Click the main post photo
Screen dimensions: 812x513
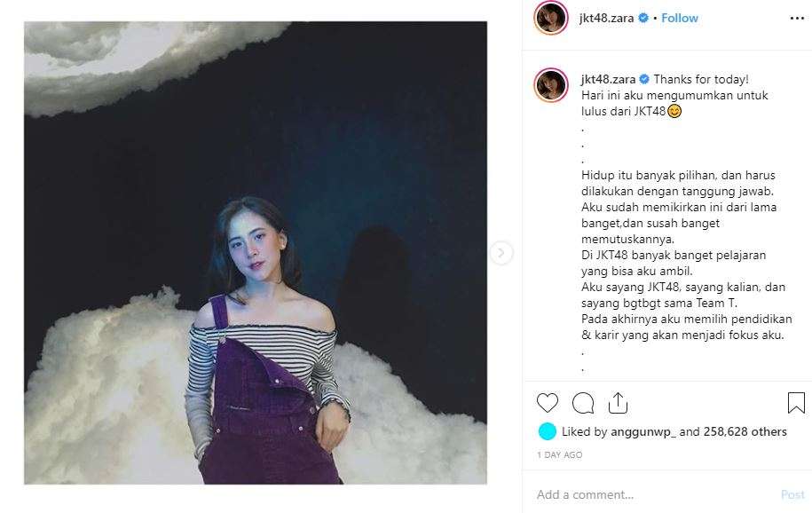tap(256, 253)
